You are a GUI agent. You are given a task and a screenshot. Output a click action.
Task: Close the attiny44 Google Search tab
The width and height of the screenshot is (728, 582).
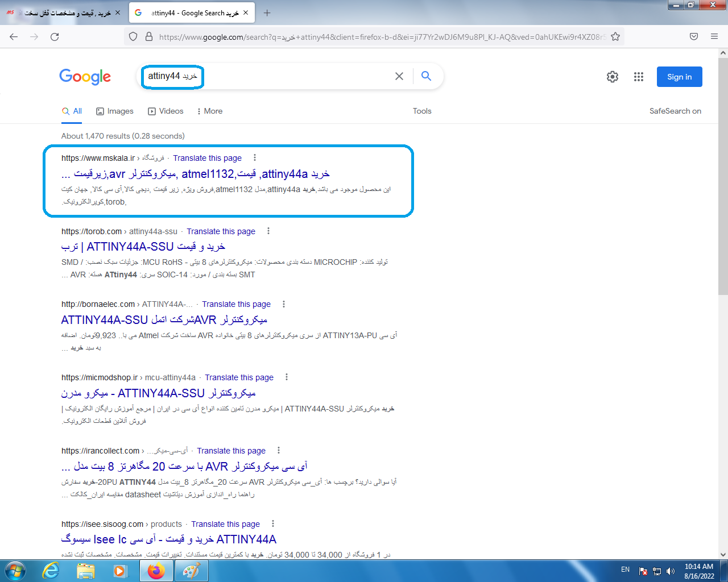[246, 13]
